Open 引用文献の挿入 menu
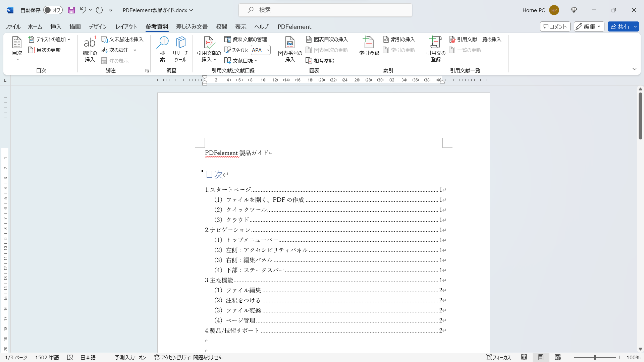The image size is (644, 362). [209, 49]
